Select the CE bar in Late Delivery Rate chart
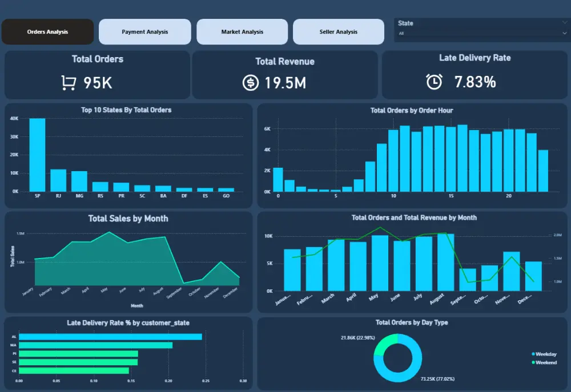This screenshot has height=392, width=571. tap(74, 370)
